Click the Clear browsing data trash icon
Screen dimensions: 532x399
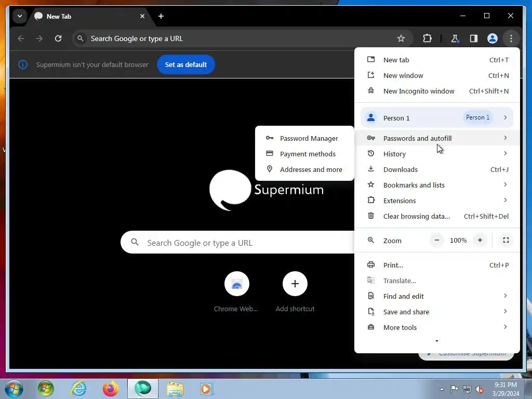click(371, 216)
